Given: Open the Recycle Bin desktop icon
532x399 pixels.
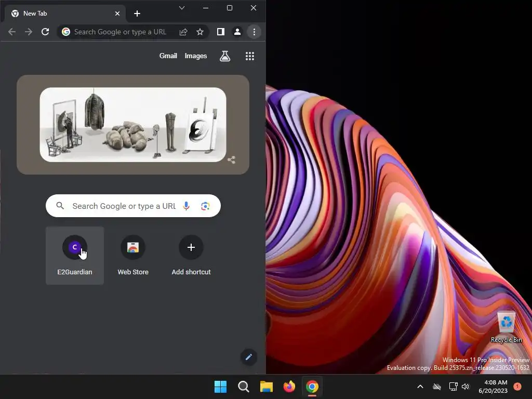Looking at the screenshot, I should [506, 327].
